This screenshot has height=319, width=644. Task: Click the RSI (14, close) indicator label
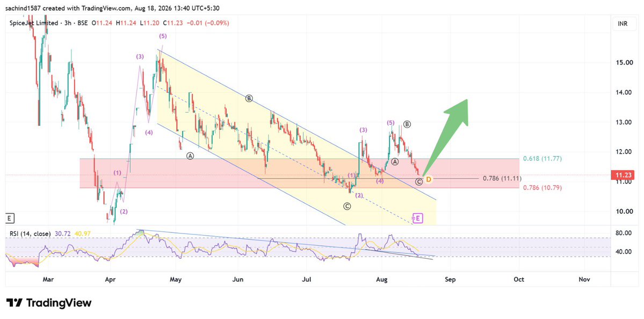tap(31, 233)
